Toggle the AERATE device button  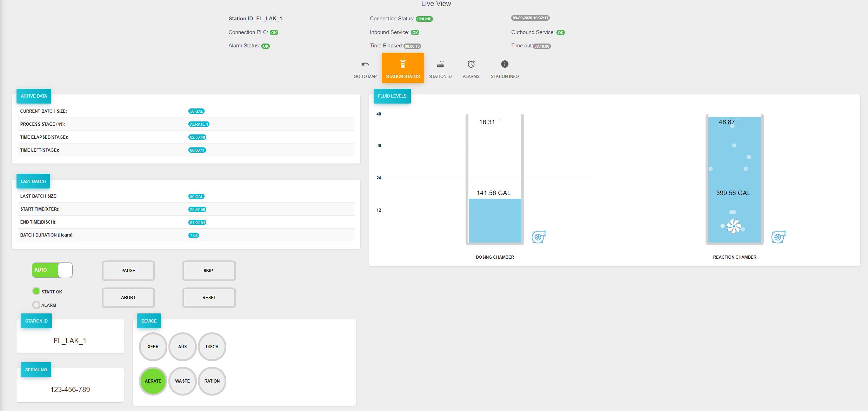[x=153, y=381]
